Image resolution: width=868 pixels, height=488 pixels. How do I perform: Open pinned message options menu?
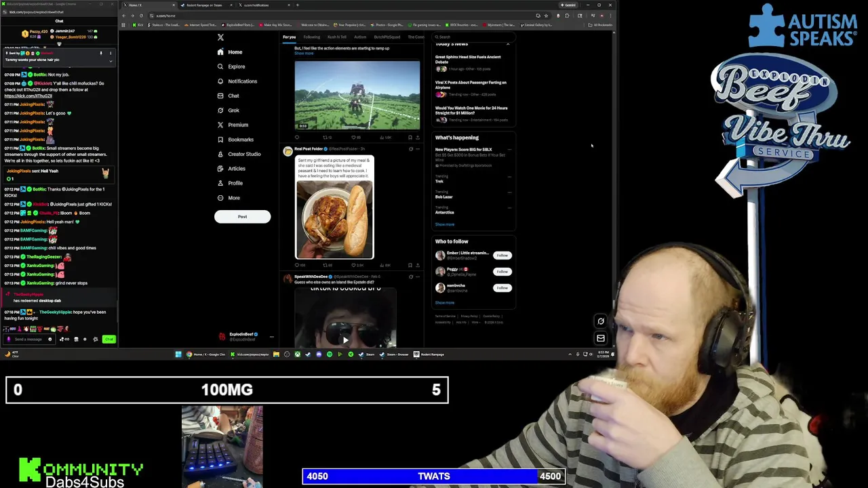click(x=111, y=53)
